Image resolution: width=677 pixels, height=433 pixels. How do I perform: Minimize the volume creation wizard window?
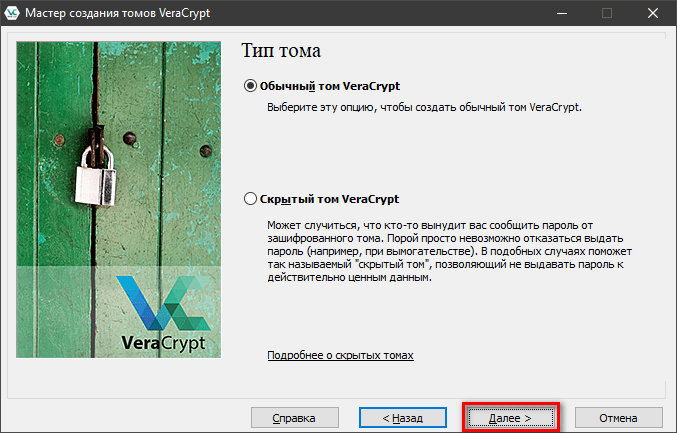pyautogui.click(x=560, y=13)
